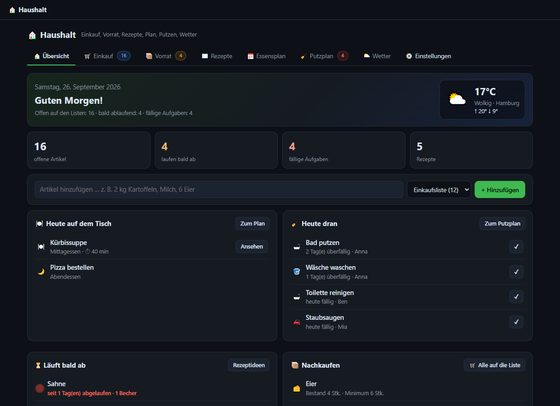Click the Rezeptideen button
The image size is (560, 406).
(x=249, y=365)
